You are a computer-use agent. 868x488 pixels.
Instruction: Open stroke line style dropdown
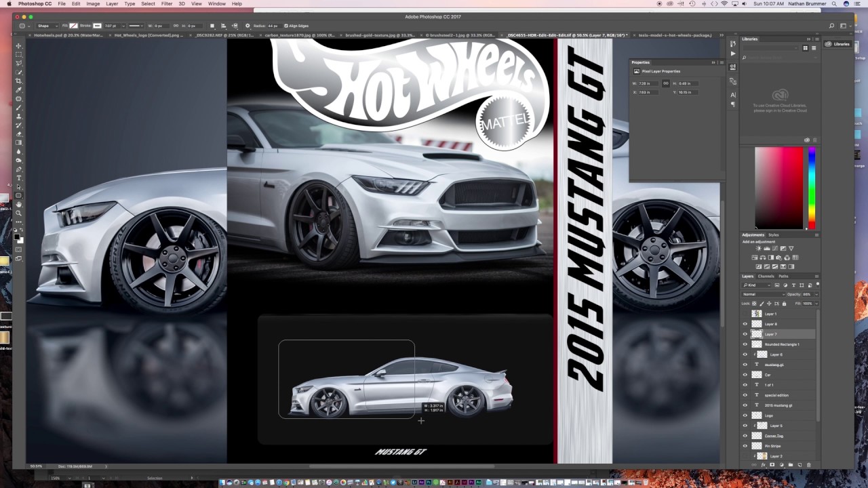[x=136, y=26]
